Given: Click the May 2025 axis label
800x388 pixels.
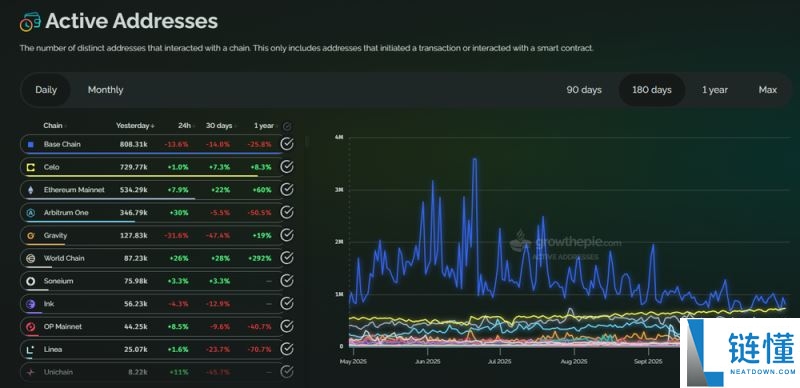Looking at the screenshot, I should tap(353, 361).
